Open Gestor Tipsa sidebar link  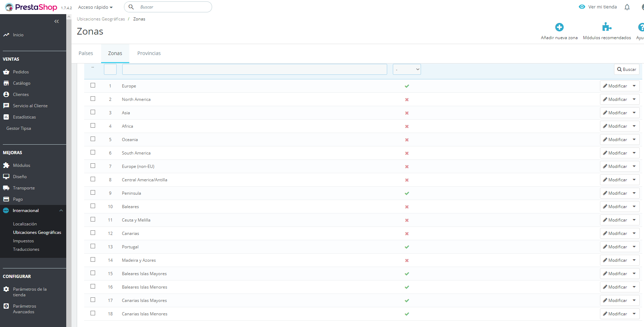click(x=19, y=128)
